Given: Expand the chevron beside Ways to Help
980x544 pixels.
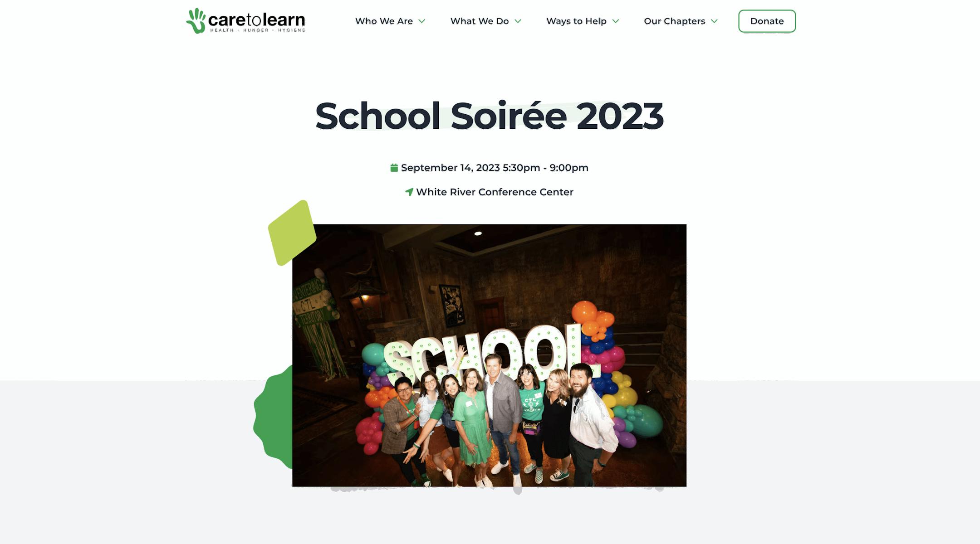Looking at the screenshot, I should (616, 21).
